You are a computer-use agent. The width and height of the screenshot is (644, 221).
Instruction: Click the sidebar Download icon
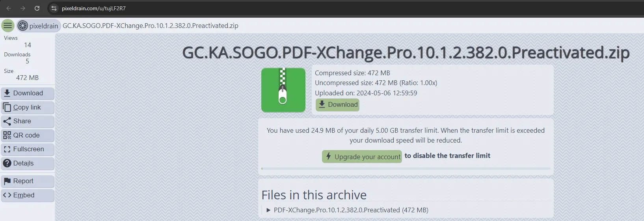click(7, 93)
